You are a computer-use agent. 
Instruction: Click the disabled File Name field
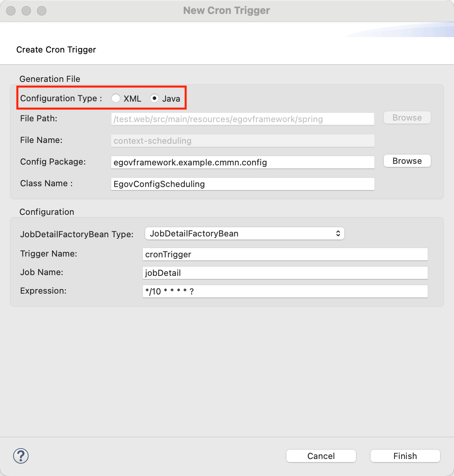[x=242, y=141]
